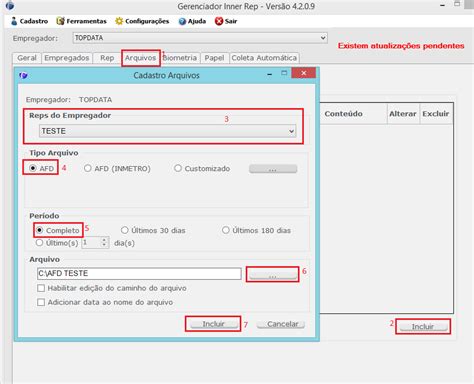
Task: Click Incluir button in main window
Action: click(423, 326)
